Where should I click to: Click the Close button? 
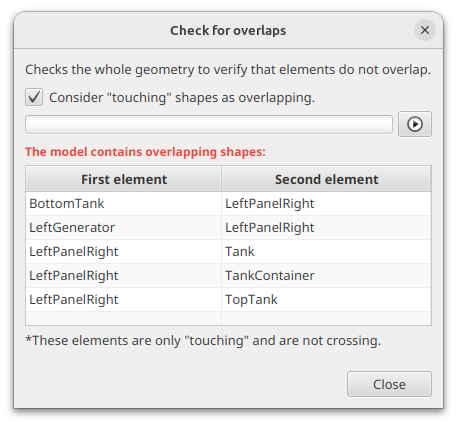coord(389,384)
